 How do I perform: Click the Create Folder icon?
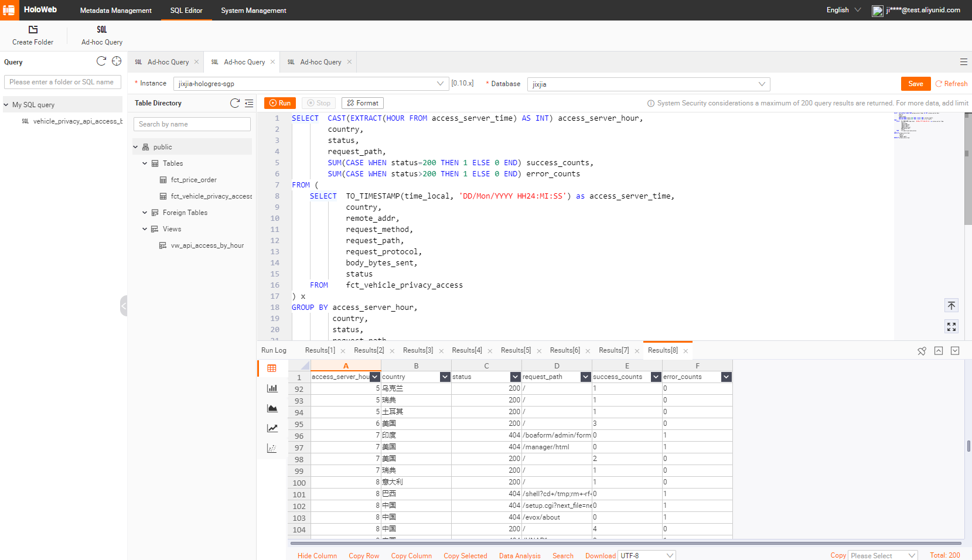(x=33, y=29)
